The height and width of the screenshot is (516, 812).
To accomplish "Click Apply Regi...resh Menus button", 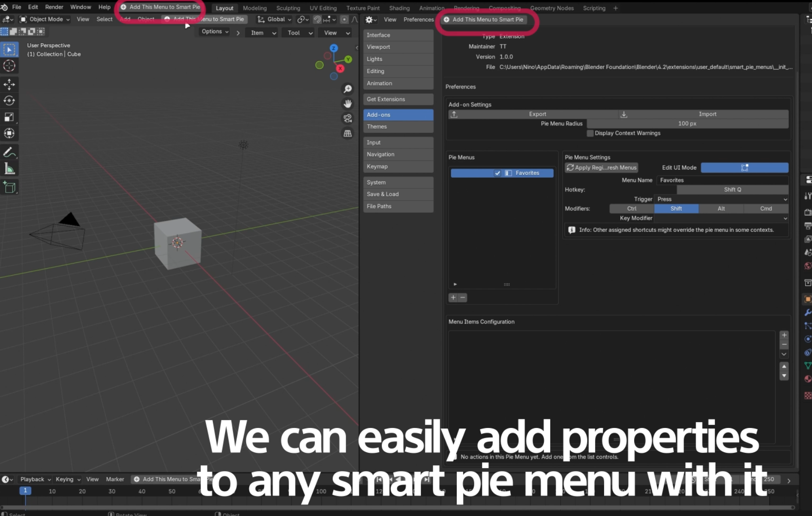I will coord(602,168).
